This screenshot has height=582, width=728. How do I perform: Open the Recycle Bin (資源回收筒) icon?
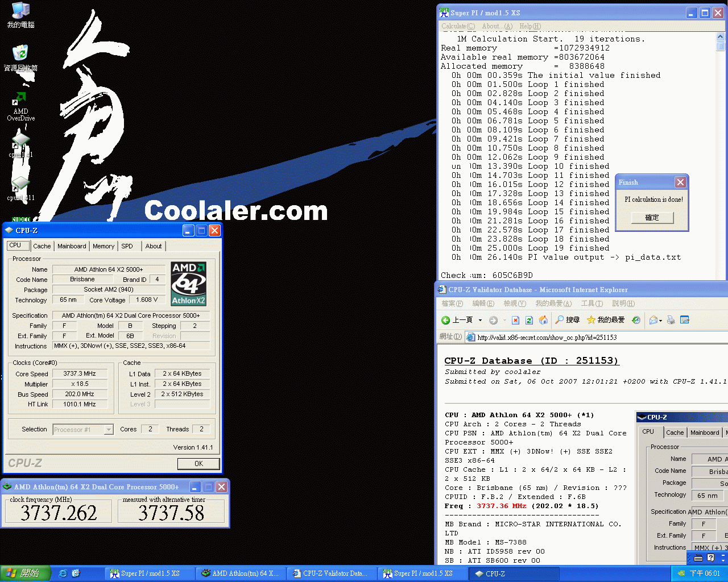20,59
